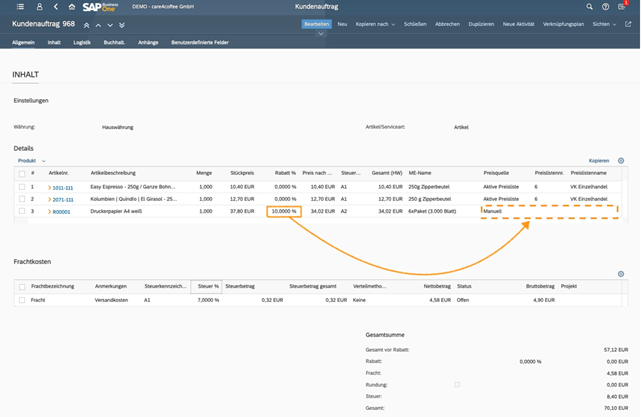Open article link 1011-111

[x=62, y=187]
